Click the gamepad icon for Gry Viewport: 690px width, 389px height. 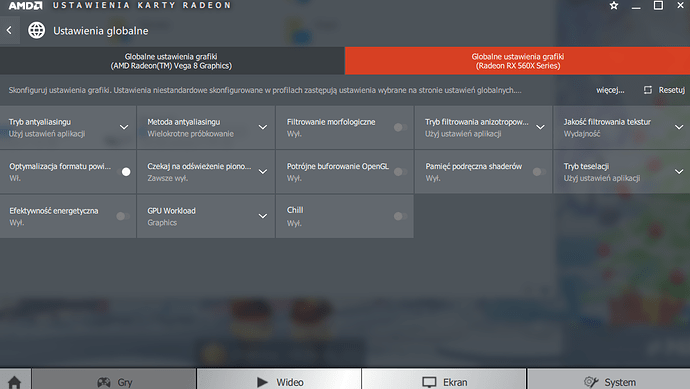(104, 382)
